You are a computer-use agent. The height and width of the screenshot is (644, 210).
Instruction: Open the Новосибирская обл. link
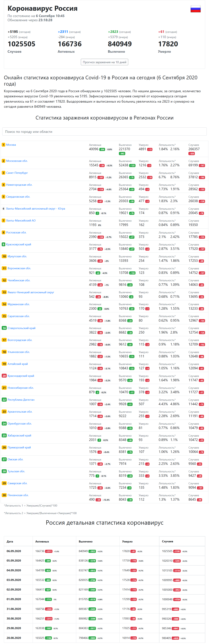click(20, 388)
